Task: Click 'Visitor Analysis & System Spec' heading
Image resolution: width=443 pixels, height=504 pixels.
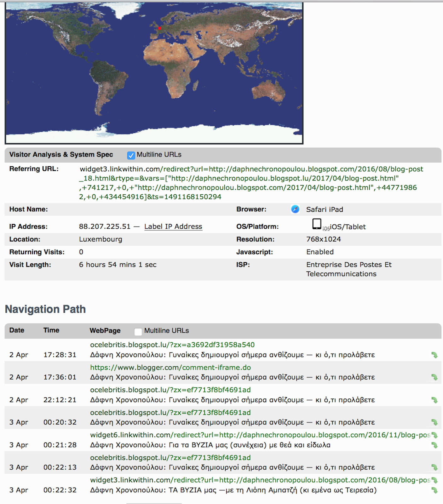Action: click(61, 155)
